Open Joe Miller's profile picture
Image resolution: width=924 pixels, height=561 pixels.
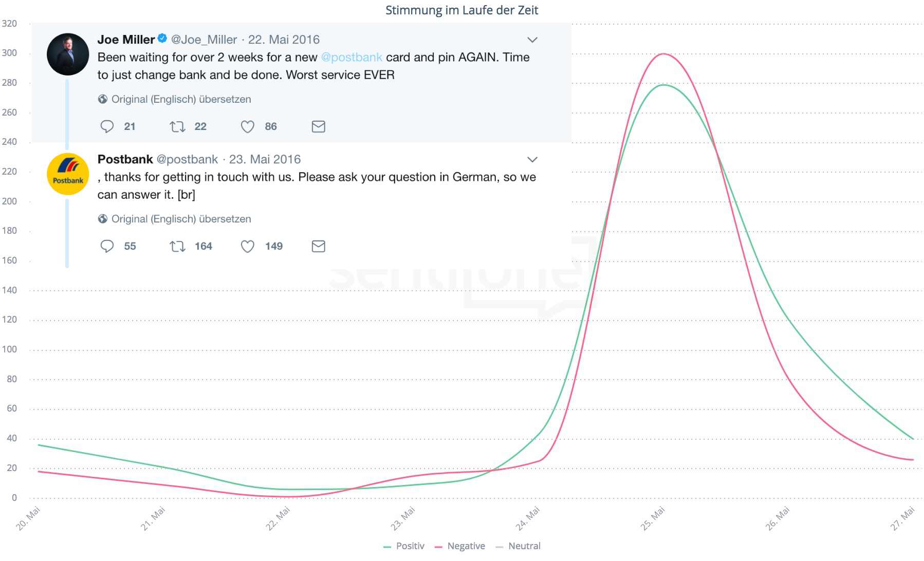coord(68,54)
